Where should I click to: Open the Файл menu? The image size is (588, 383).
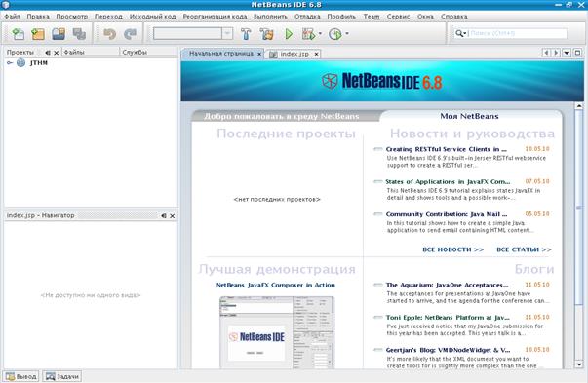tap(12, 17)
